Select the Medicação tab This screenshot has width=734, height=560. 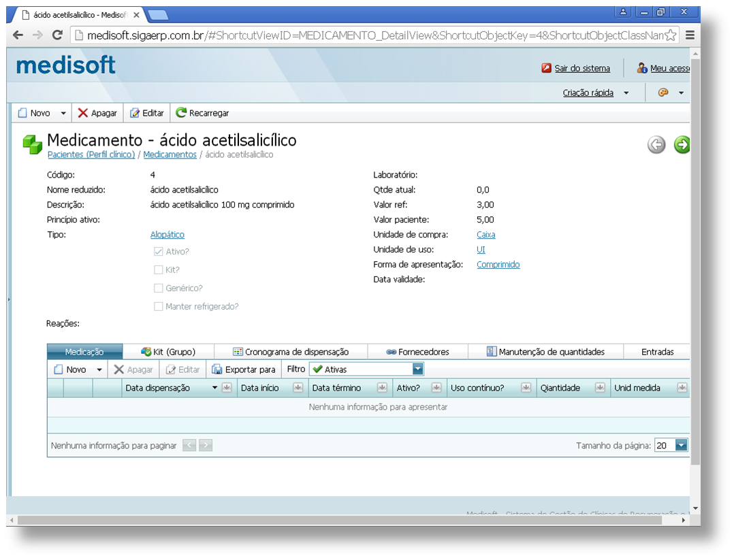pos(84,351)
